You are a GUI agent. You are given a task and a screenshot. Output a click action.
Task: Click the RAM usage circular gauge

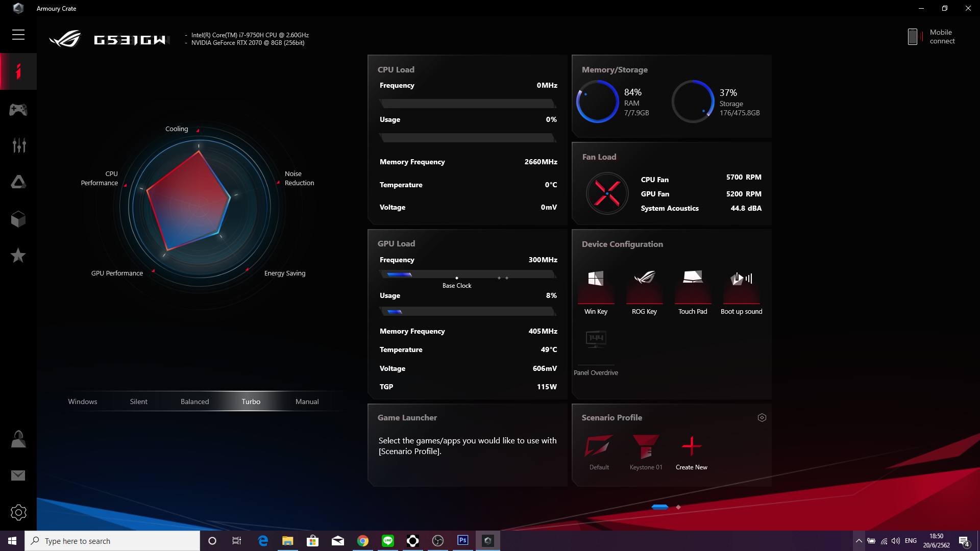coord(598,101)
